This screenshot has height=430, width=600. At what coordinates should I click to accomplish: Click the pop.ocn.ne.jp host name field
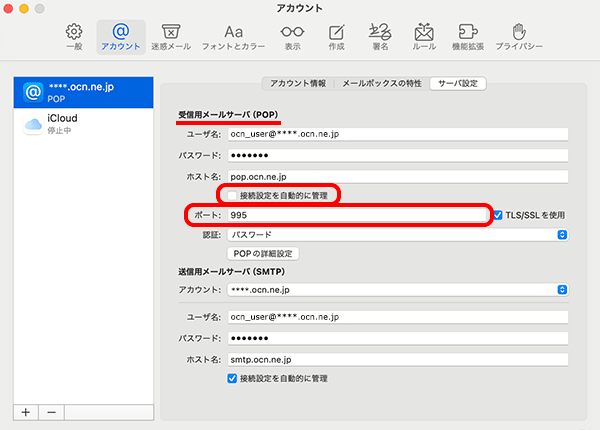398,177
